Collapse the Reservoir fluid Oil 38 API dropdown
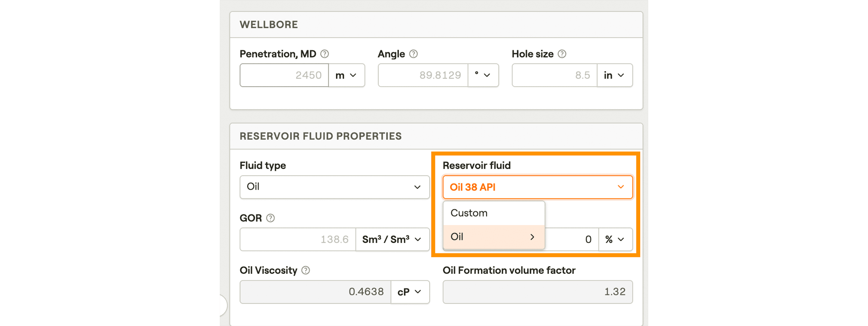 pyautogui.click(x=537, y=187)
